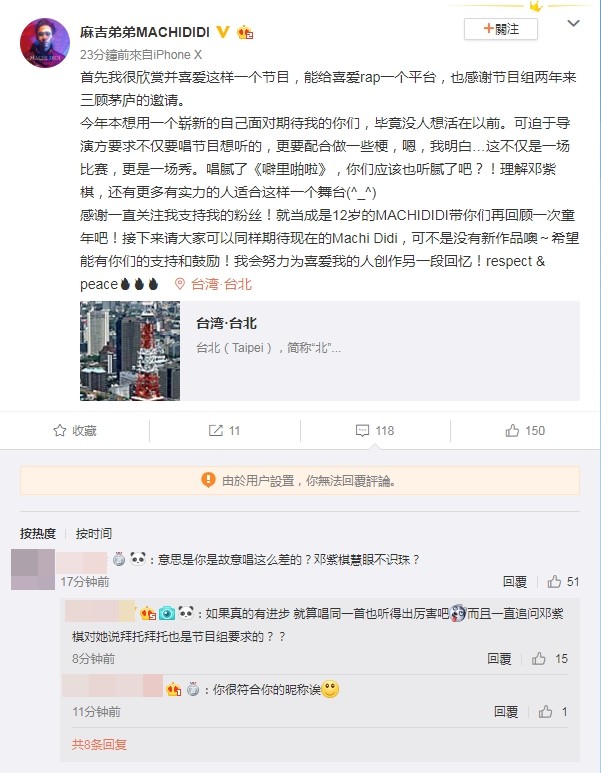The width and height of the screenshot is (601, 773).
Task: Follow the user with +關注 button
Action: [x=500, y=29]
